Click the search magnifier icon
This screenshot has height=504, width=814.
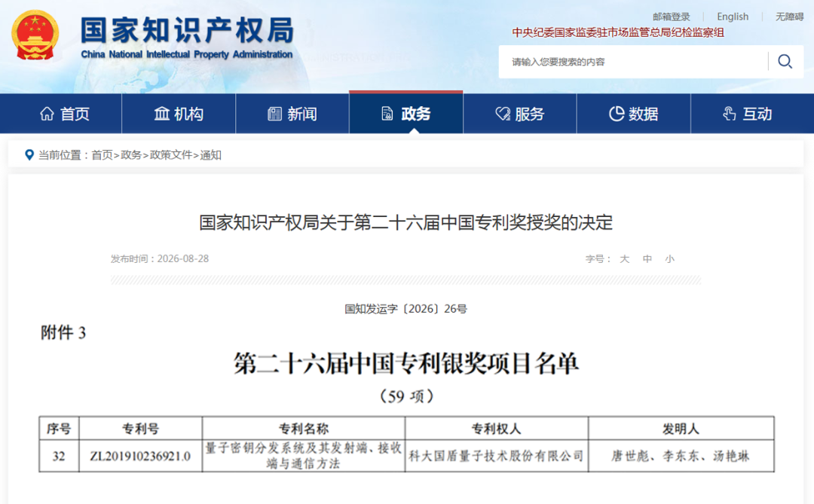click(x=785, y=62)
